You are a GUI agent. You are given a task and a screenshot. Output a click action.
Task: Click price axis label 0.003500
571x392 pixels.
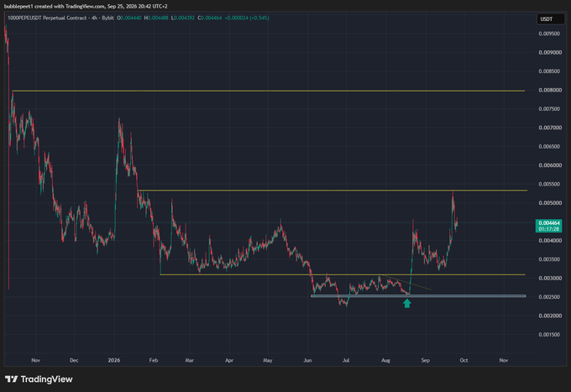coord(549,259)
